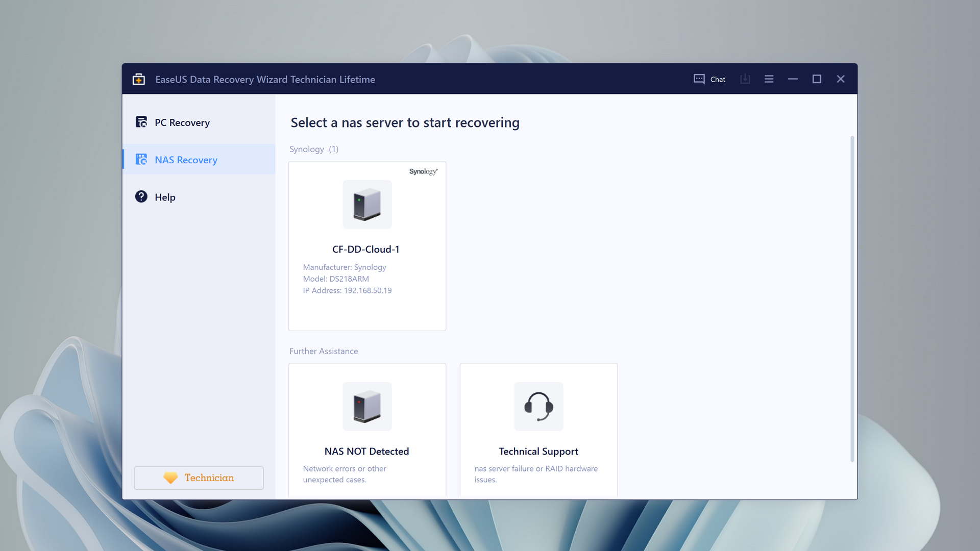Click the import download icon in title bar
980x551 pixels.
click(745, 79)
